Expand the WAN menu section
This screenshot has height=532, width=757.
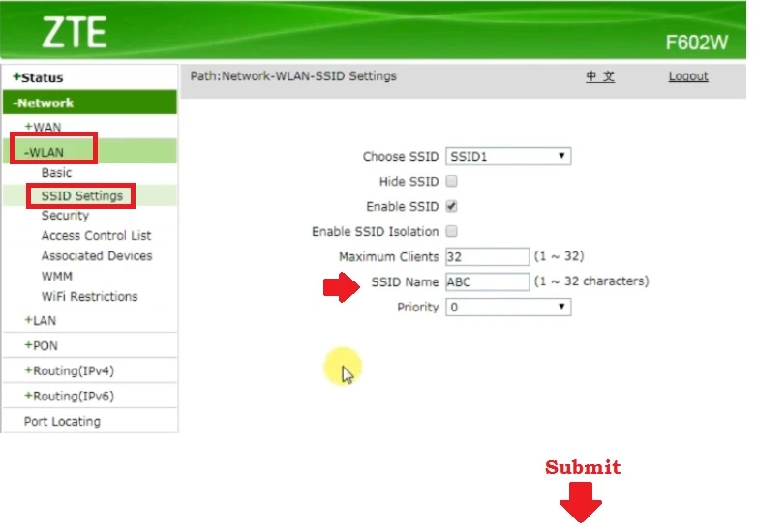pyautogui.click(x=42, y=127)
